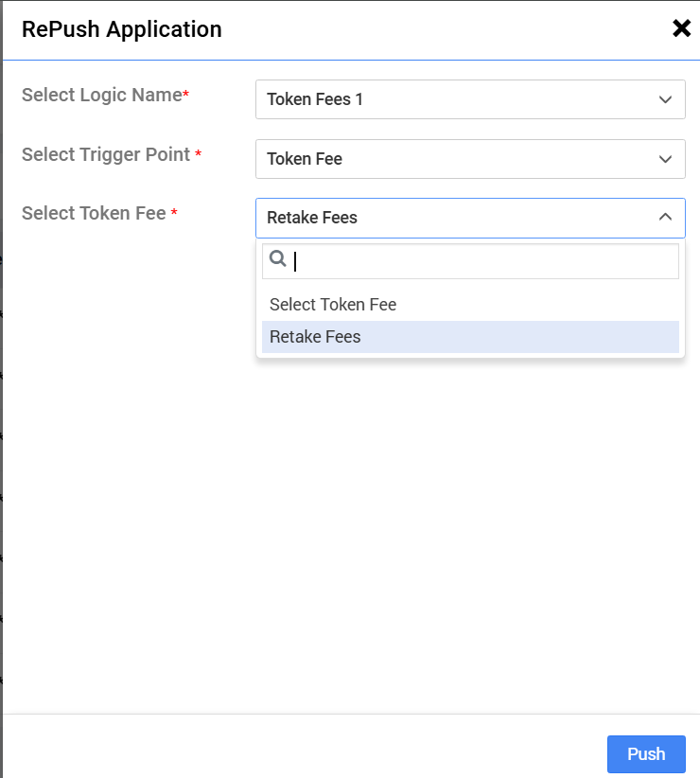This screenshot has width=700, height=778.
Task: Click the "Token Fee" value in the Trigger Point field
Action: coord(305,159)
